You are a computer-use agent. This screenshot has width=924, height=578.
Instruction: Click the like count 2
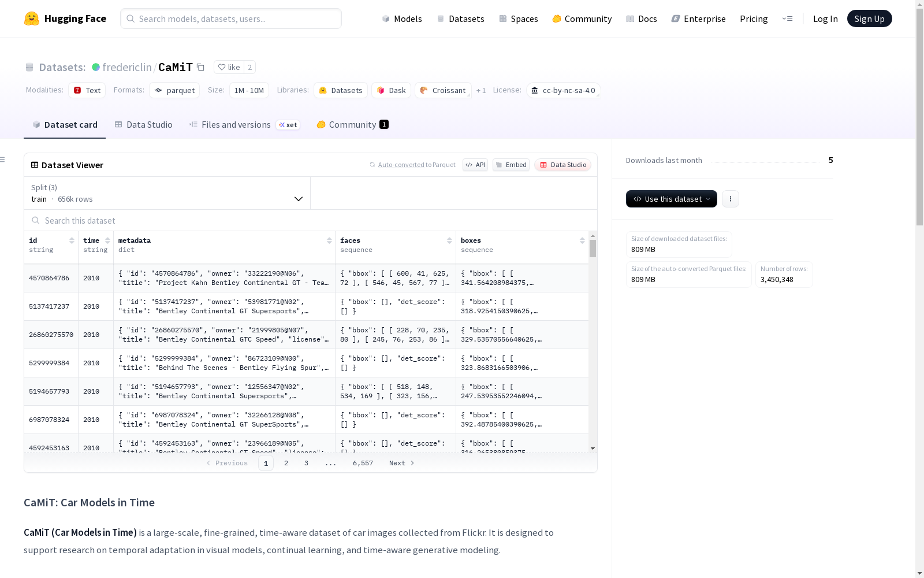(x=249, y=67)
